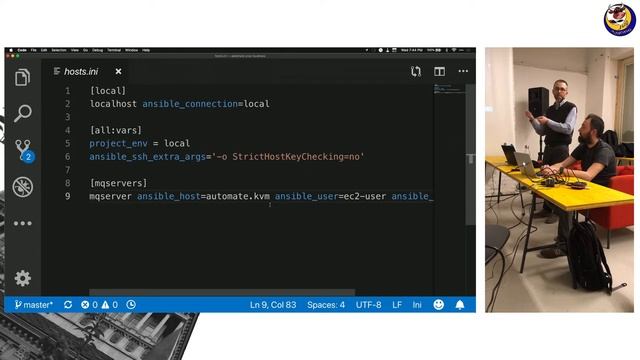The image size is (640, 360).
Task: Go to line via Ln 9, Col 83
Action: coord(273,305)
